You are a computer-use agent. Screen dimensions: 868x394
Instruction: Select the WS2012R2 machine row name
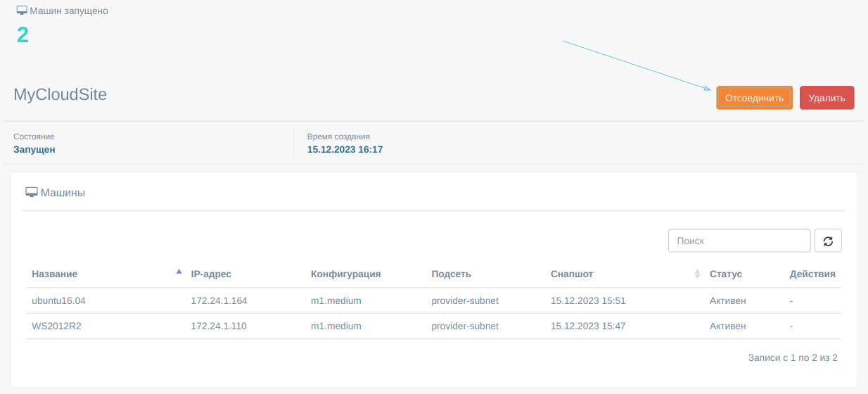coord(56,326)
